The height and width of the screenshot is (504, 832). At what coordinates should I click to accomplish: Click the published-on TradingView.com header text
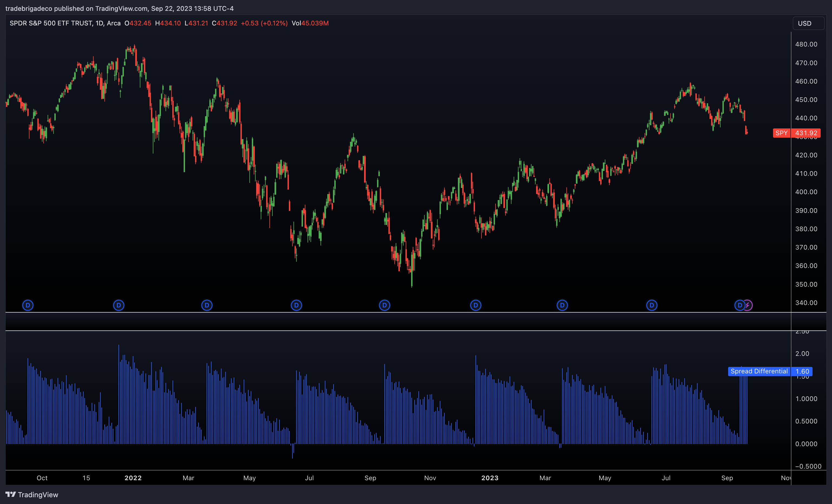click(x=119, y=8)
